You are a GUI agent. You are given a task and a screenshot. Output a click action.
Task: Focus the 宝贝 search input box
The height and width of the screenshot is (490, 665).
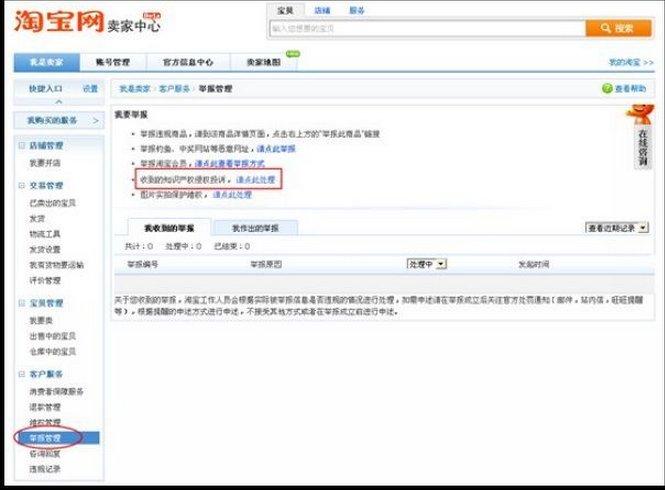click(428, 28)
